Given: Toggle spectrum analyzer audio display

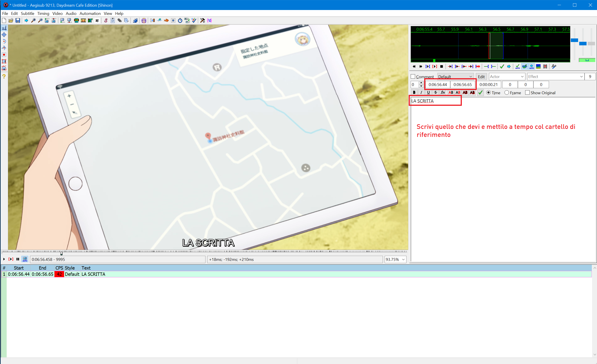Looking at the screenshot, I should (538, 66).
